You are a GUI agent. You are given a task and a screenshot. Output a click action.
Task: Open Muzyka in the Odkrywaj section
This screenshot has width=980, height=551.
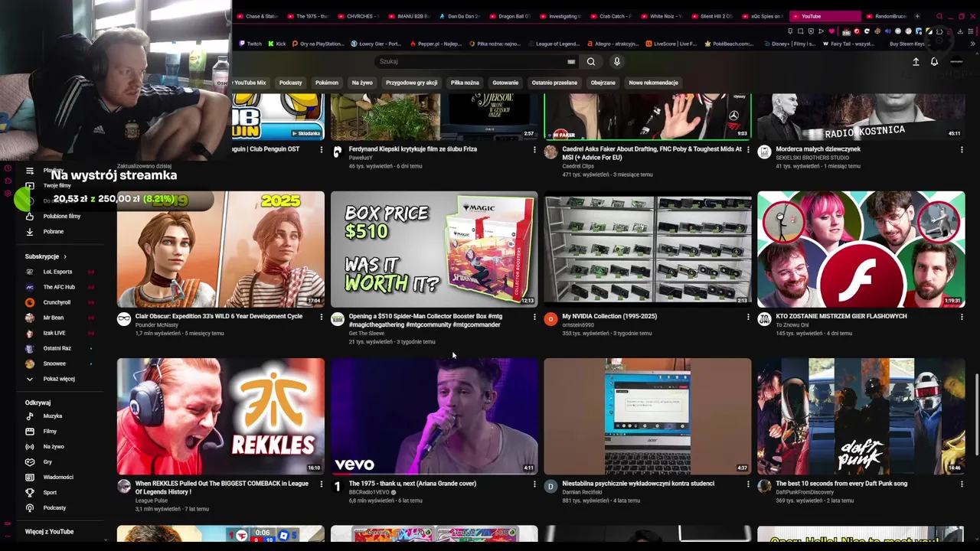click(53, 416)
